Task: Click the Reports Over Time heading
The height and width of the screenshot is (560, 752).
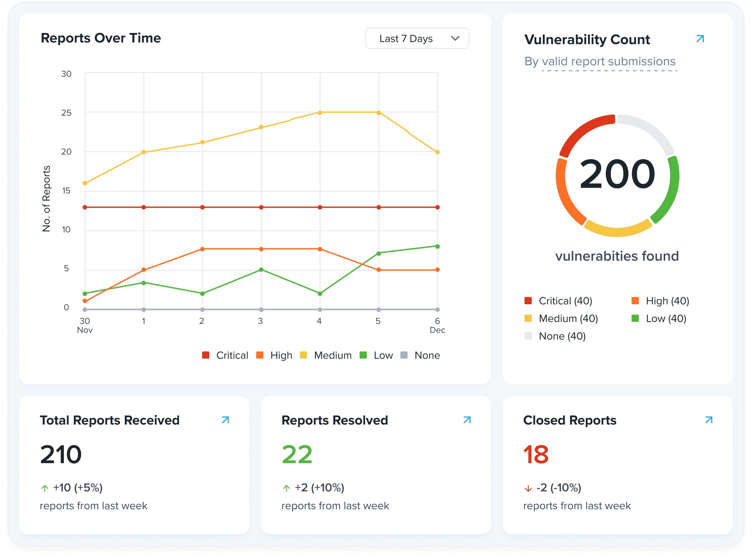Action: pos(101,38)
